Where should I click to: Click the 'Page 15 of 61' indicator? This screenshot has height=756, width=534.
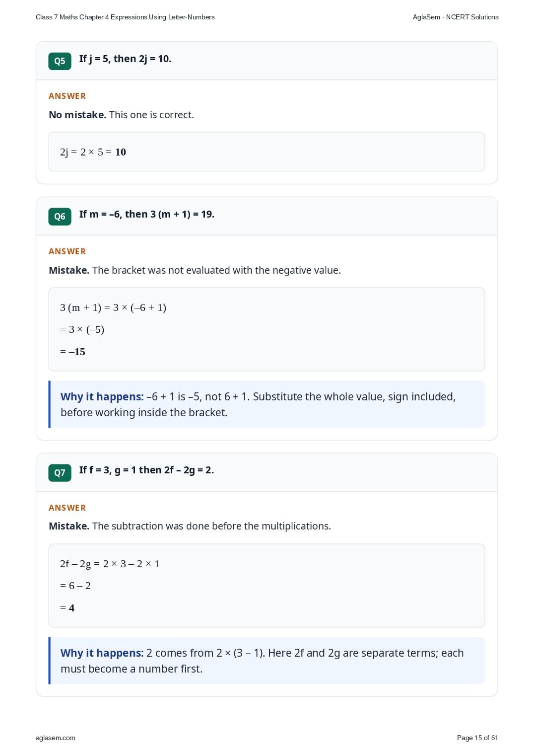477,738
